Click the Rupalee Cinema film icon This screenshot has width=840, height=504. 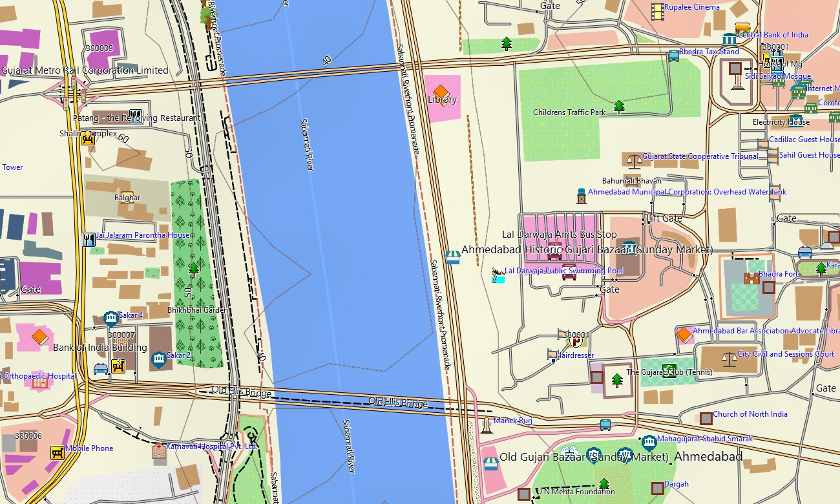(657, 10)
